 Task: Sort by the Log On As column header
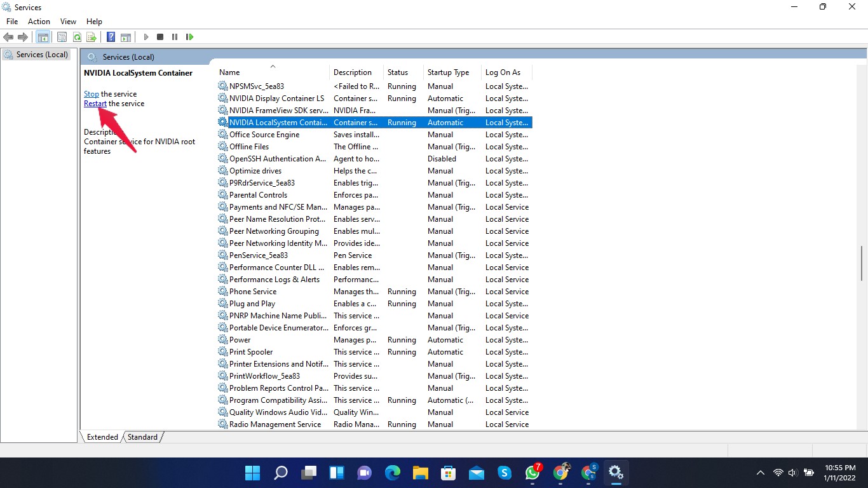tap(506, 72)
